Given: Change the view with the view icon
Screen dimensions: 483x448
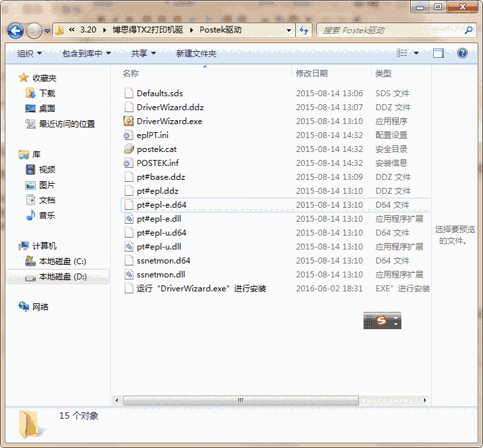Looking at the screenshot, I should (x=401, y=53).
